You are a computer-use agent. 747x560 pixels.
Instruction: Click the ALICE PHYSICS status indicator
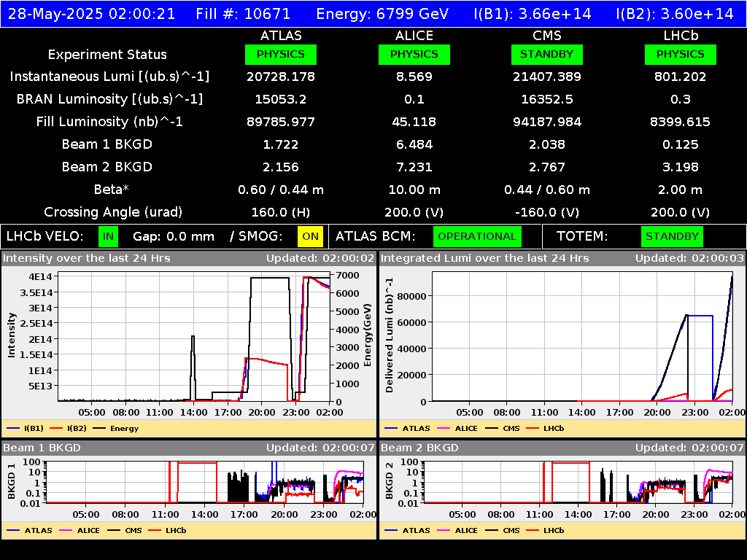[x=414, y=54]
